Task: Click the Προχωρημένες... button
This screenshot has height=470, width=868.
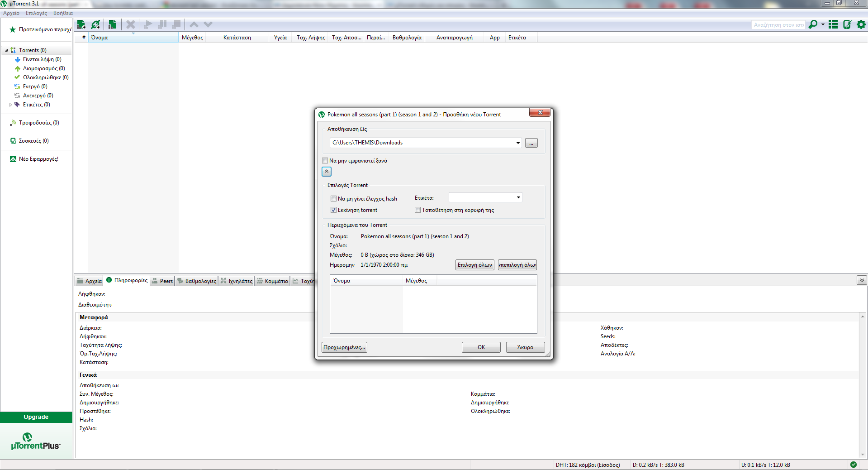Action: tap(344, 347)
